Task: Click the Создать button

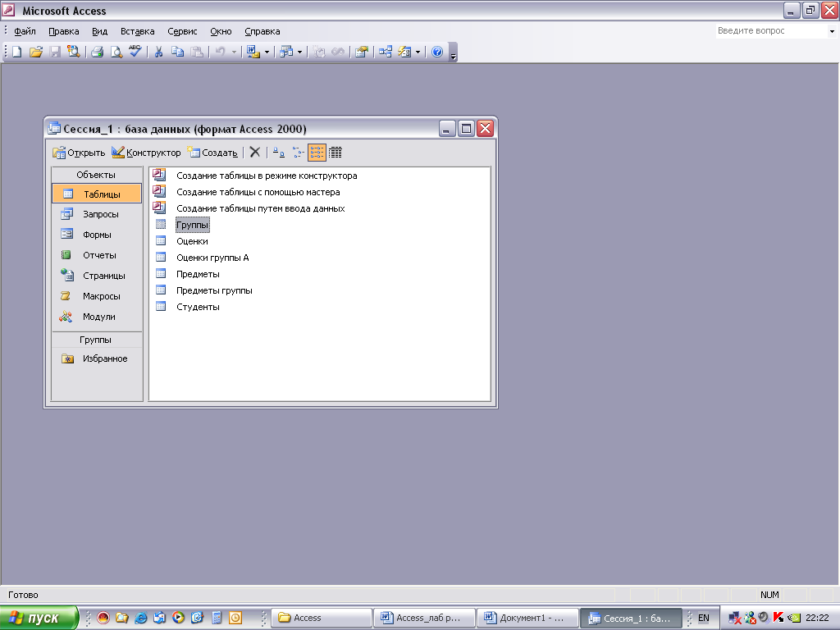Action: click(x=212, y=153)
